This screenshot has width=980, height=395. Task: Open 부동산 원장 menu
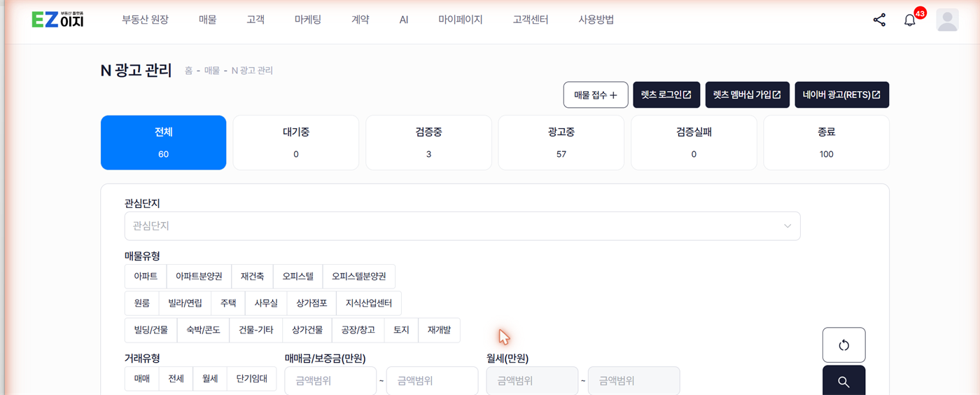[145, 20]
